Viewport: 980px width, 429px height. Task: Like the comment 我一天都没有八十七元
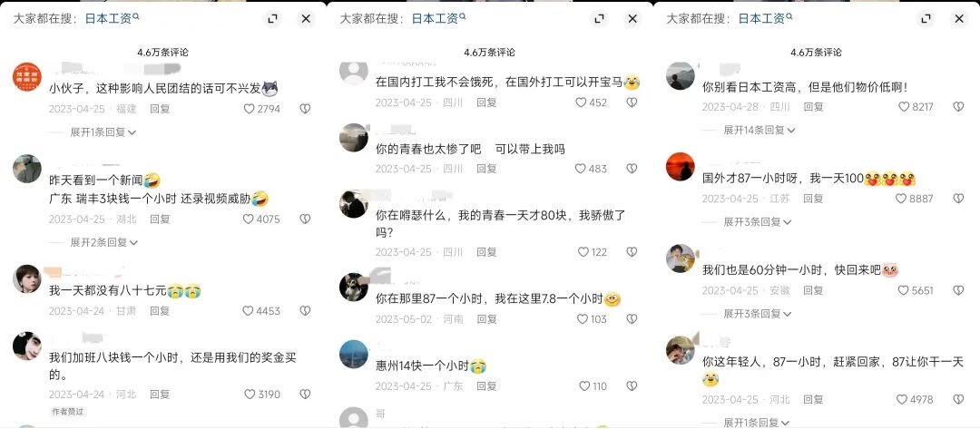point(249,310)
